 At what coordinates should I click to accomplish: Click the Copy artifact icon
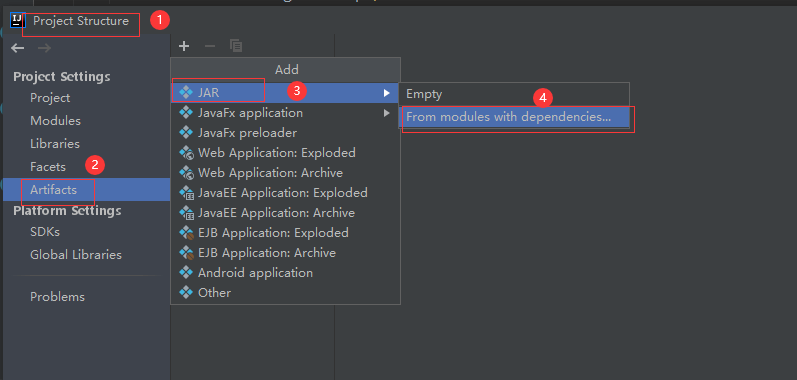(236, 46)
